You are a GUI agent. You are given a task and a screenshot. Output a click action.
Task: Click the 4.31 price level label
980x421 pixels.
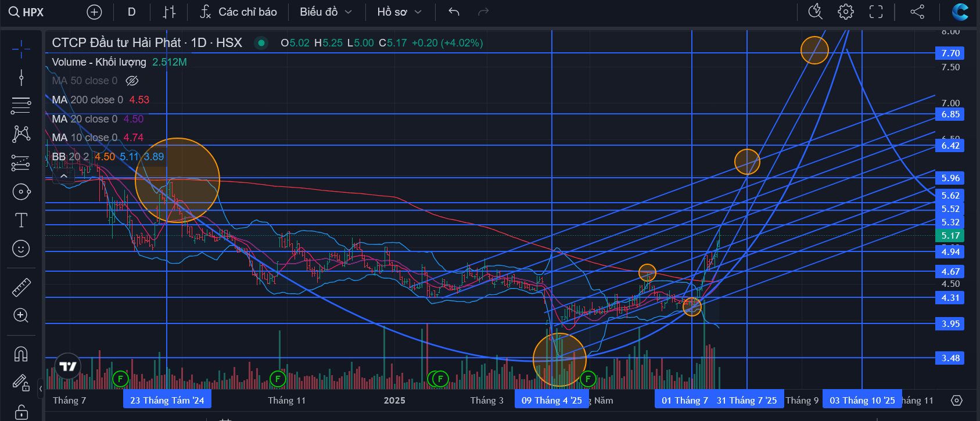click(950, 298)
